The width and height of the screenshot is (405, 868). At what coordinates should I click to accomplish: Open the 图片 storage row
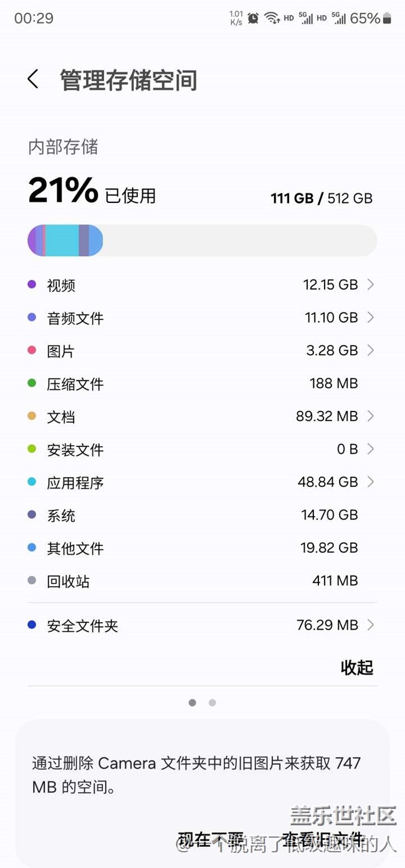click(x=202, y=351)
